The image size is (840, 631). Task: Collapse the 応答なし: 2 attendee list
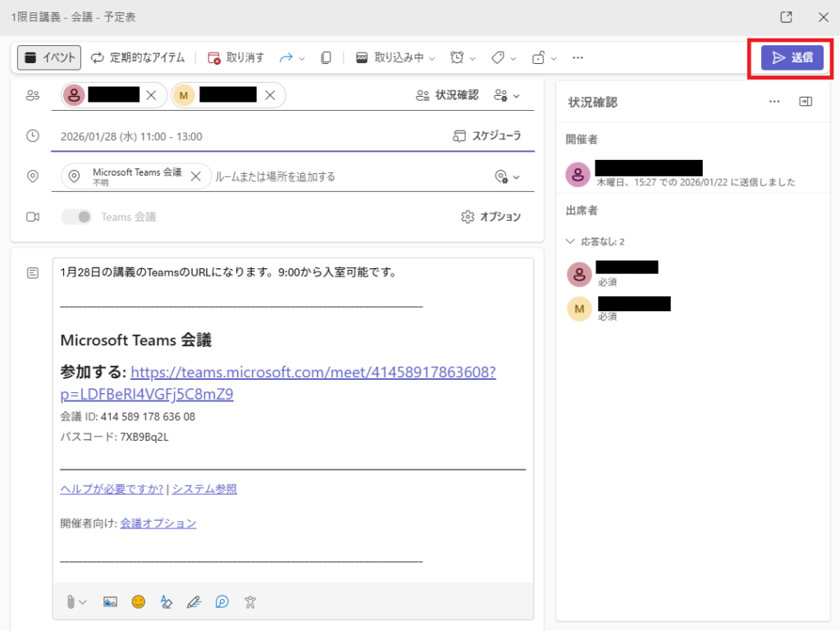pyautogui.click(x=571, y=242)
